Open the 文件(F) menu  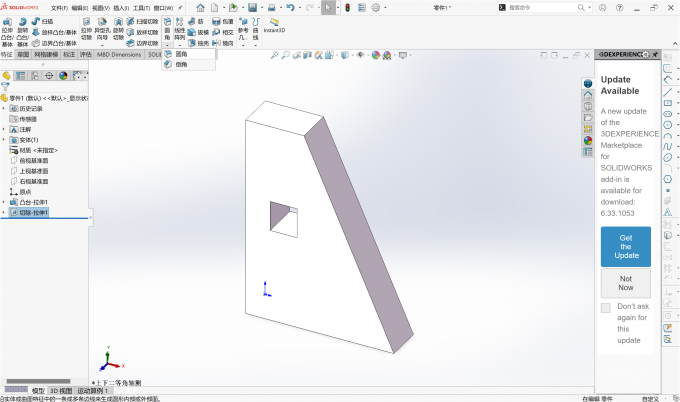[59, 8]
